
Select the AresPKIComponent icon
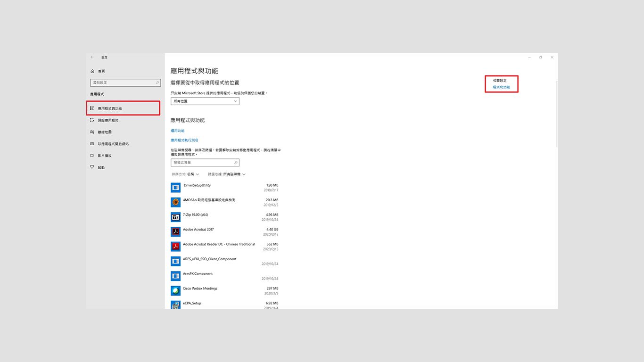coord(175,276)
